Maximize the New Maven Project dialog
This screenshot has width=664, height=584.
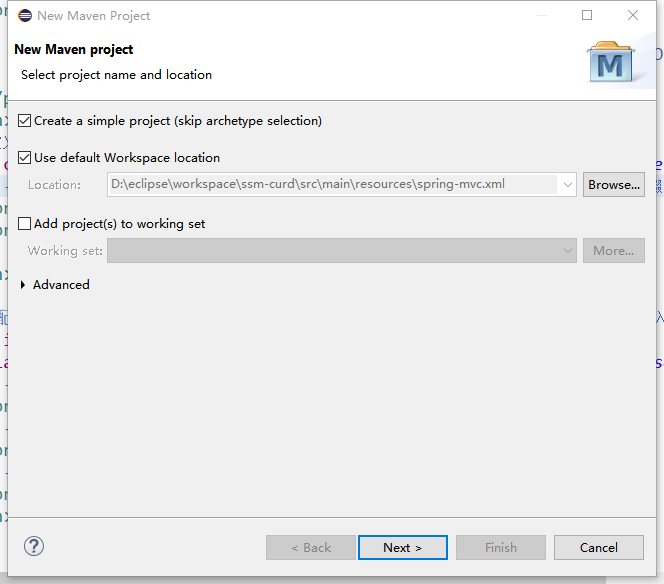click(x=587, y=15)
